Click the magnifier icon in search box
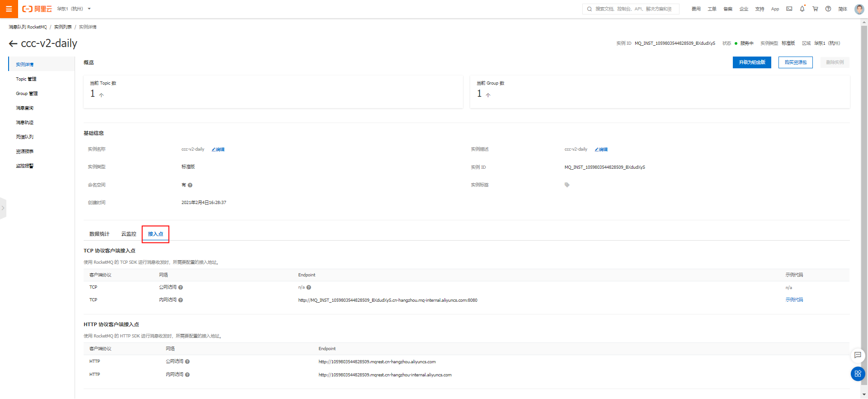Image resolution: width=868 pixels, height=399 pixels. [x=590, y=9]
